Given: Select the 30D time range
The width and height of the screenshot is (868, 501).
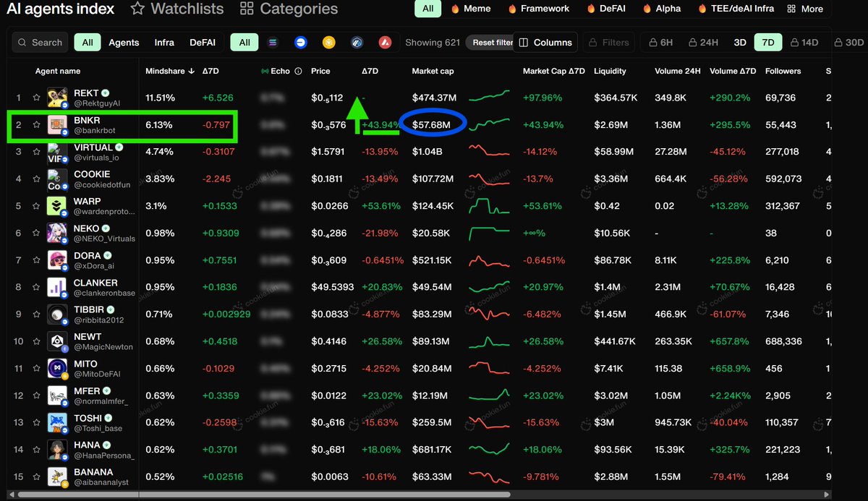Looking at the screenshot, I should [848, 42].
